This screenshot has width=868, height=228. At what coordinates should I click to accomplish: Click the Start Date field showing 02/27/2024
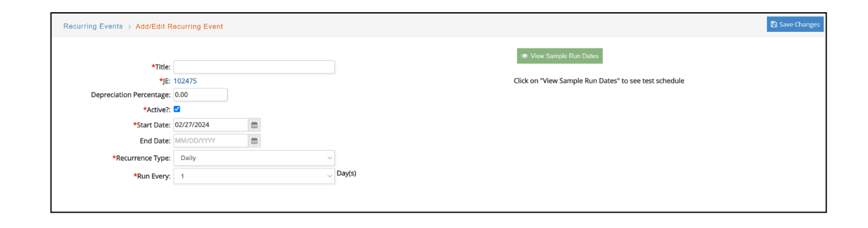211,125
